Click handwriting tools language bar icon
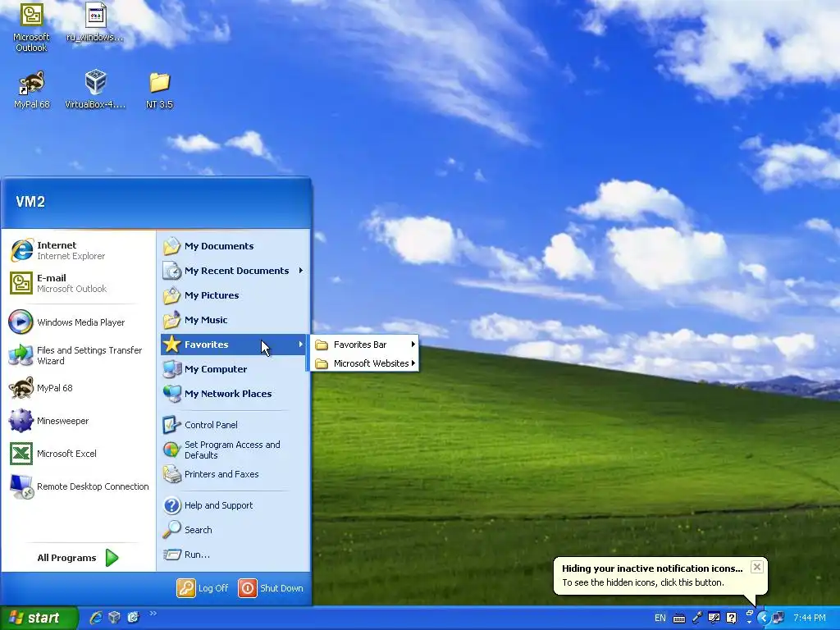 714,619
